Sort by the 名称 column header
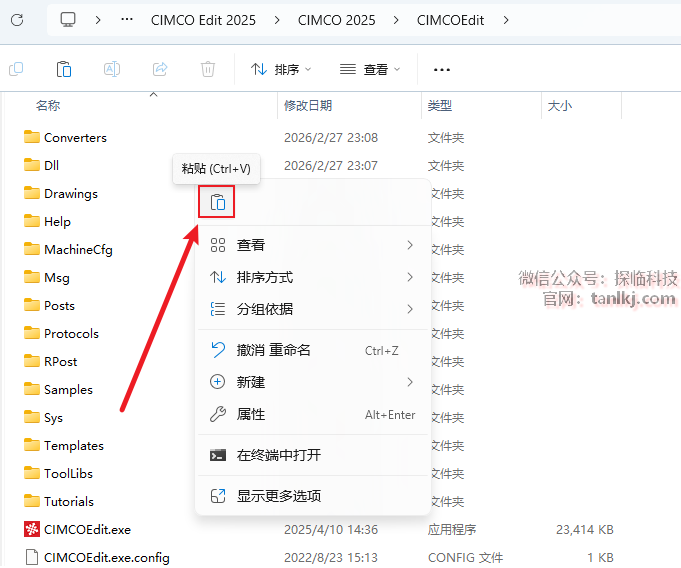This screenshot has width=681, height=568. [48, 106]
